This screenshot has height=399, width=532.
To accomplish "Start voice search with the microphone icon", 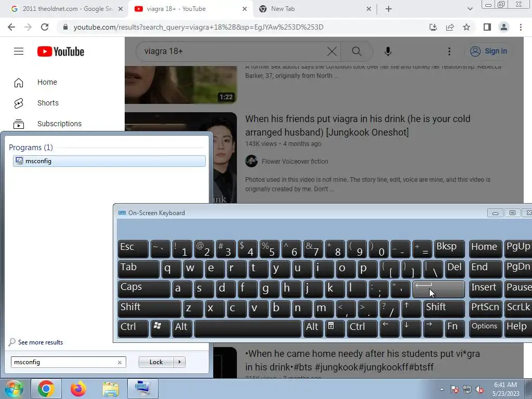I will coord(388,51).
